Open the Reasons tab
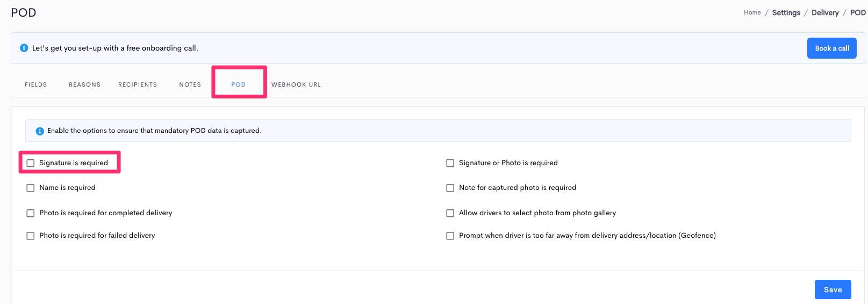Screen dimensions: 868x304 (85, 84)
